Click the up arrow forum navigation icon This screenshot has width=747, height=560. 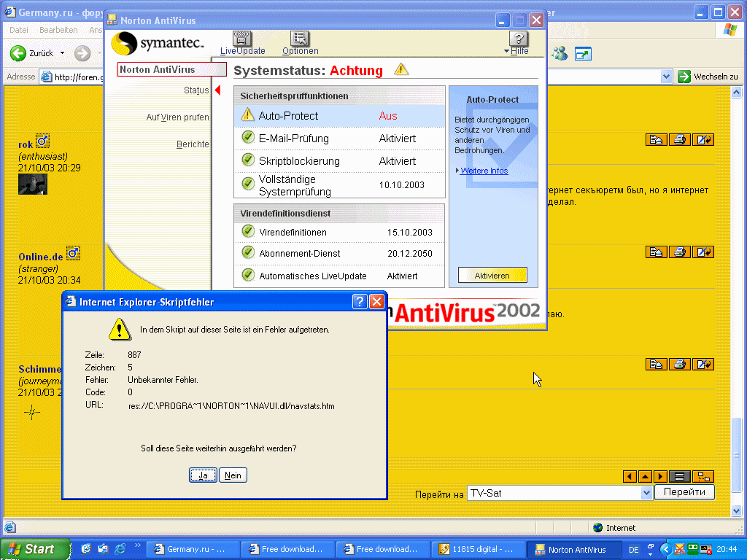(645, 476)
